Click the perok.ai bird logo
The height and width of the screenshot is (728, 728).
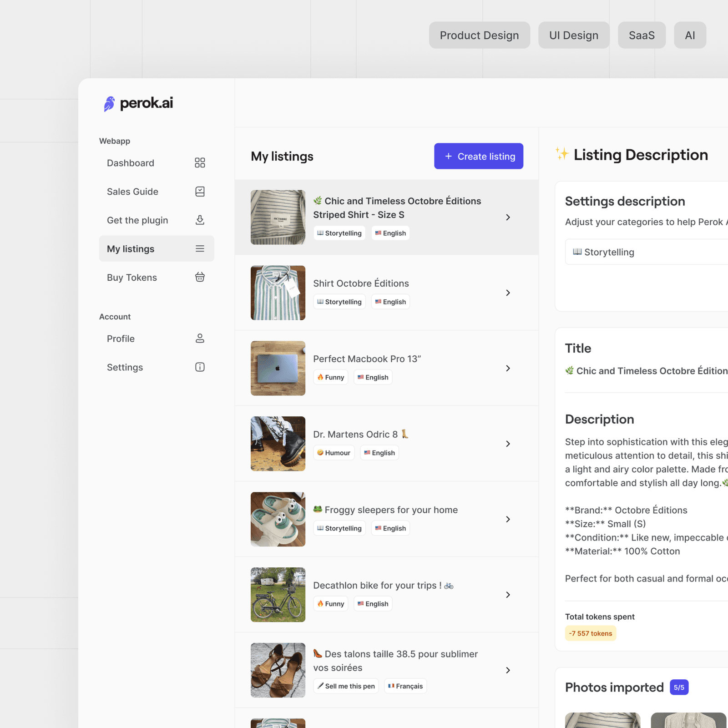[109, 104]
